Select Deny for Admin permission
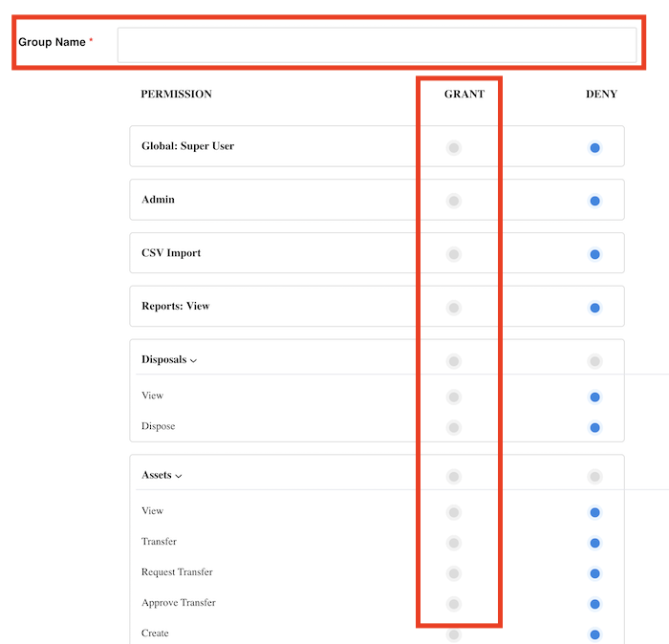 594,201
